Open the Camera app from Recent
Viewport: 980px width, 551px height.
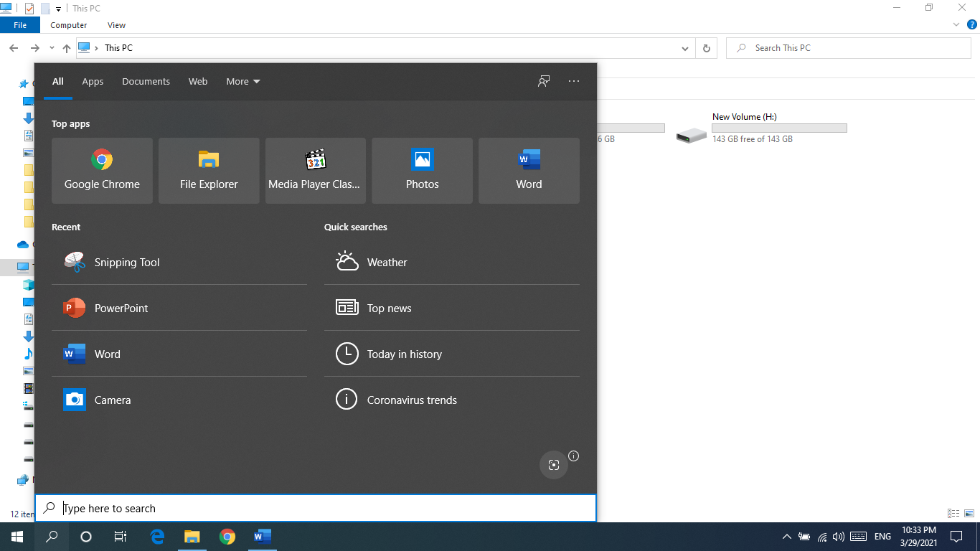coord(112,400)
